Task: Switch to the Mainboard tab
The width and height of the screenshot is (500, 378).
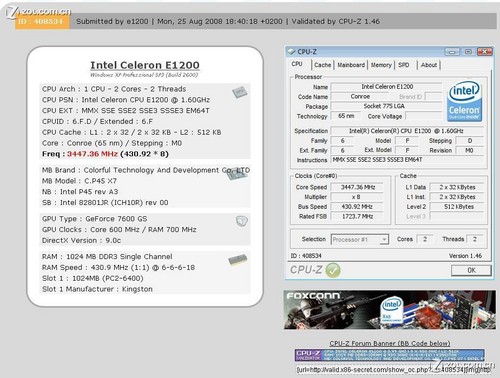Action: tap(351, 65)
